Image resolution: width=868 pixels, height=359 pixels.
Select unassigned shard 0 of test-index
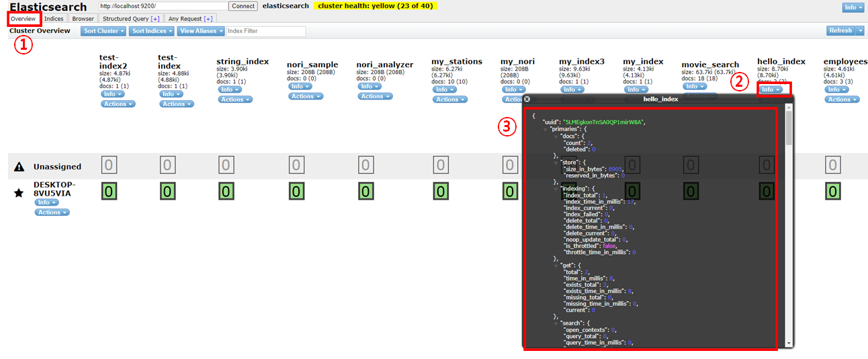169,165
